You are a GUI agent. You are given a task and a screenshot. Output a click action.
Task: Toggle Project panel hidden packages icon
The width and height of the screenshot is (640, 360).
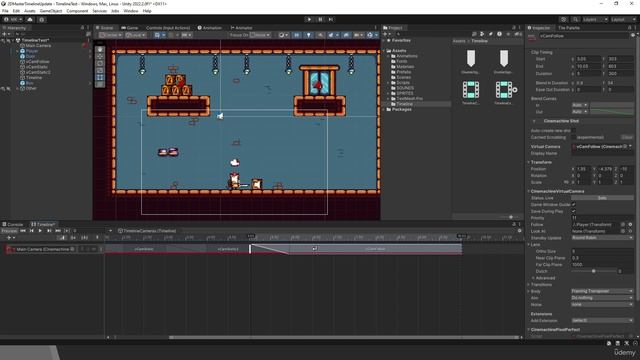[x=517, y=34]
